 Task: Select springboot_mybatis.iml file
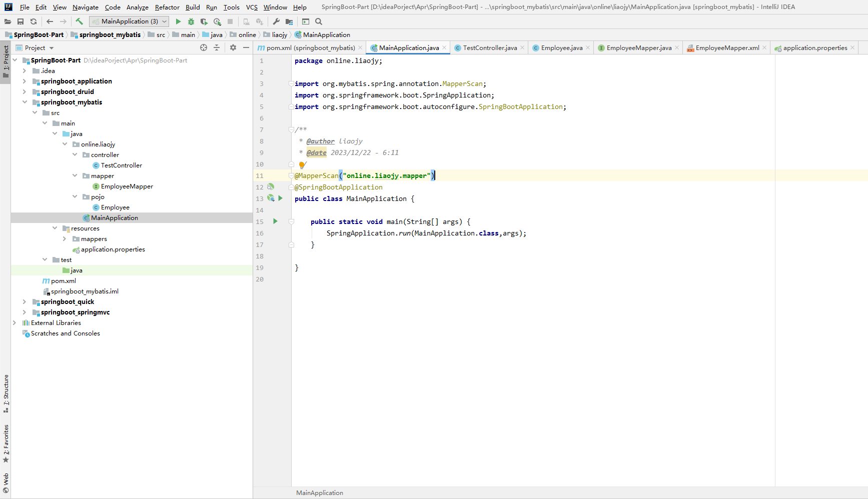pos(84,291)
